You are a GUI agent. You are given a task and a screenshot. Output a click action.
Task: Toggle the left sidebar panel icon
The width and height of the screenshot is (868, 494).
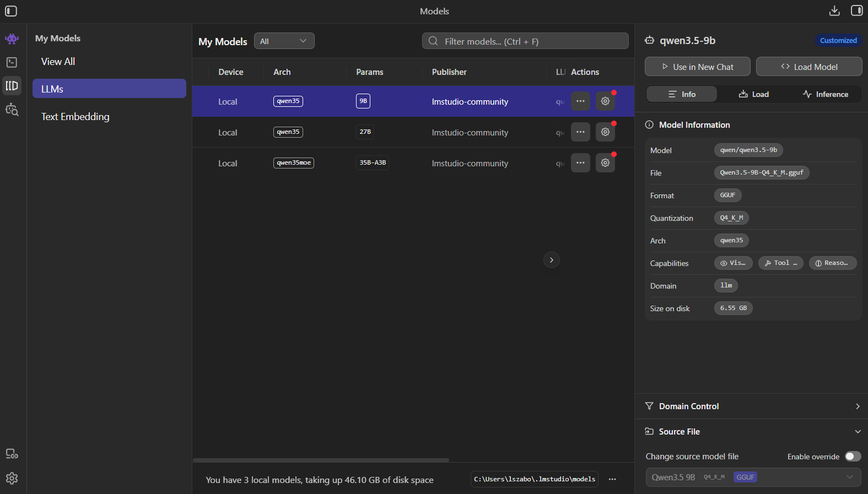pyautogui.click(x=11, y=11)
